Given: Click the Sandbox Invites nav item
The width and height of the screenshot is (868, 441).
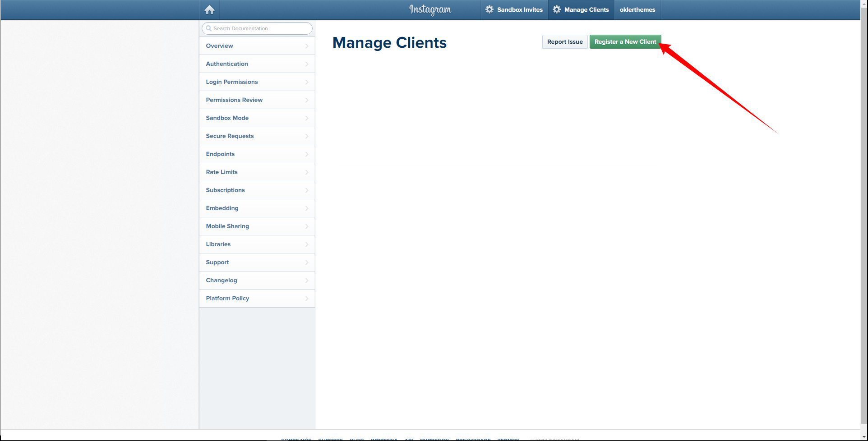Looking at the screenshot, I should (x=519, y=9).
